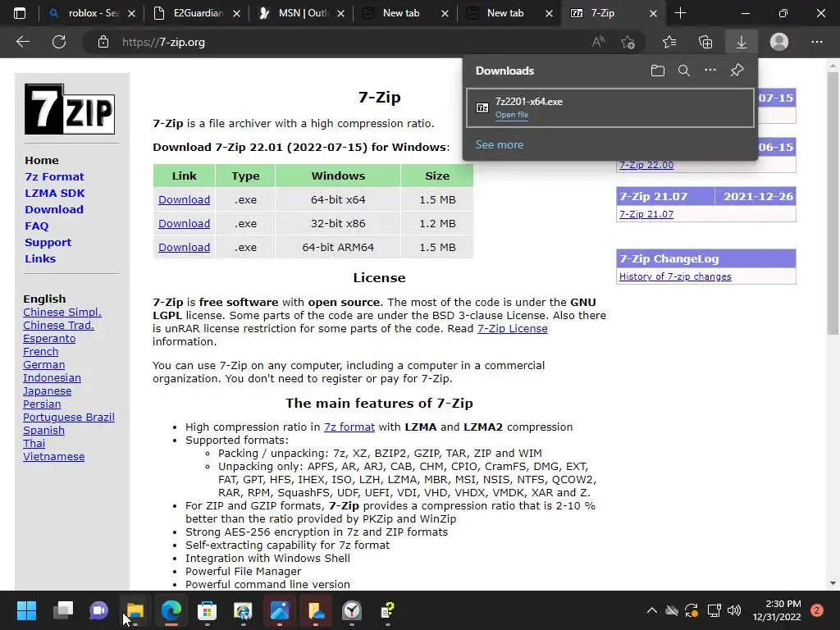Pin the Downloads panel
Viewport: 840px width, 630px height.
pyautogui.click(x=737, y=71)
